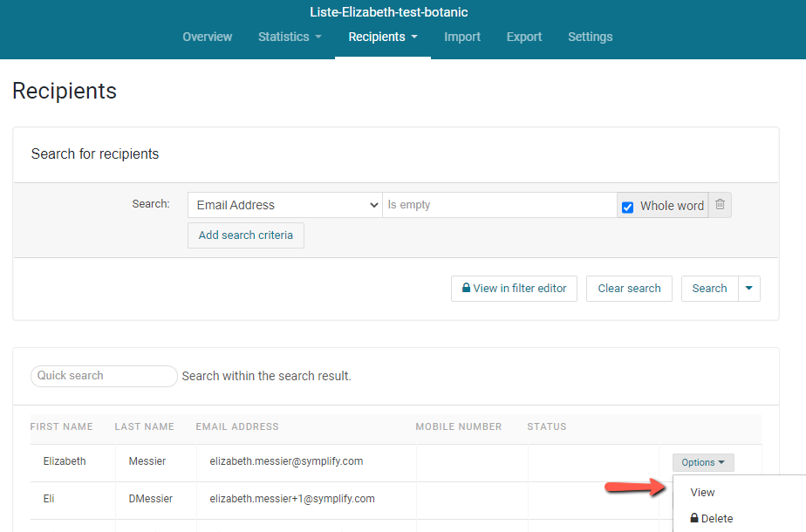Image resolution: width=806 pixels, height=532 pixels.
Task: Click the trash icon to remove search criteria
Action: point(720,205)
